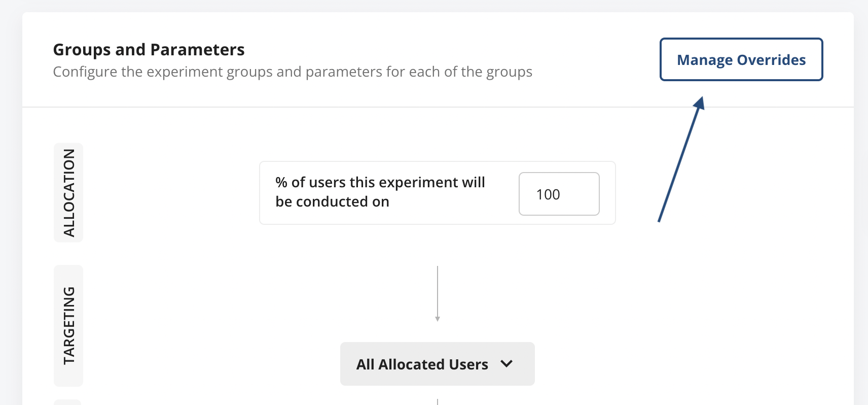Click the arrow connecting allocation to targeting
Image resolution: width=868 pixels, height=405 pixels.
point(438,294)
